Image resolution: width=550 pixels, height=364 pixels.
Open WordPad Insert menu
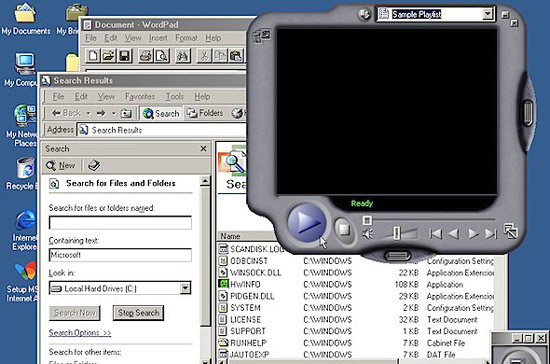(158, 38)
